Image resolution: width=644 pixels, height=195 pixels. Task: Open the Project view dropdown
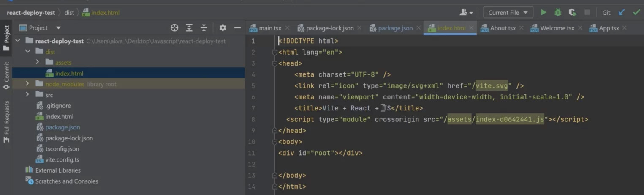coord(58,28)
